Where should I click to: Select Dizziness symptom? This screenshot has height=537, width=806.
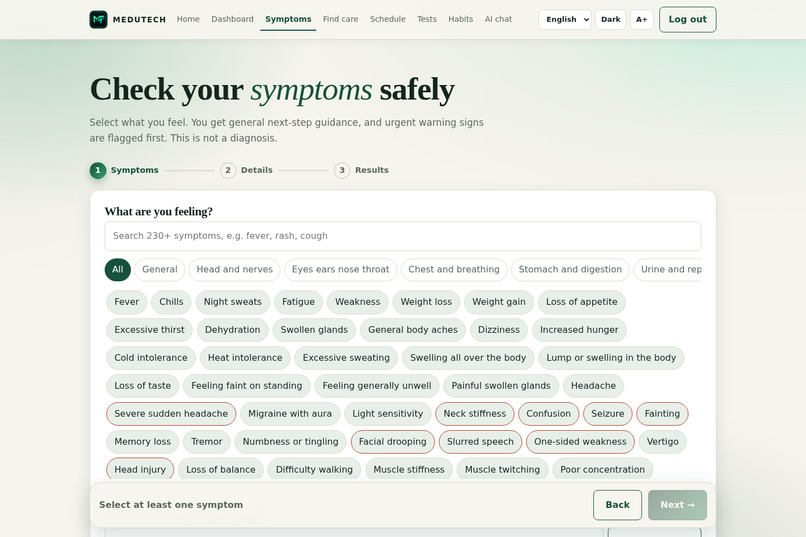[499, 330]
